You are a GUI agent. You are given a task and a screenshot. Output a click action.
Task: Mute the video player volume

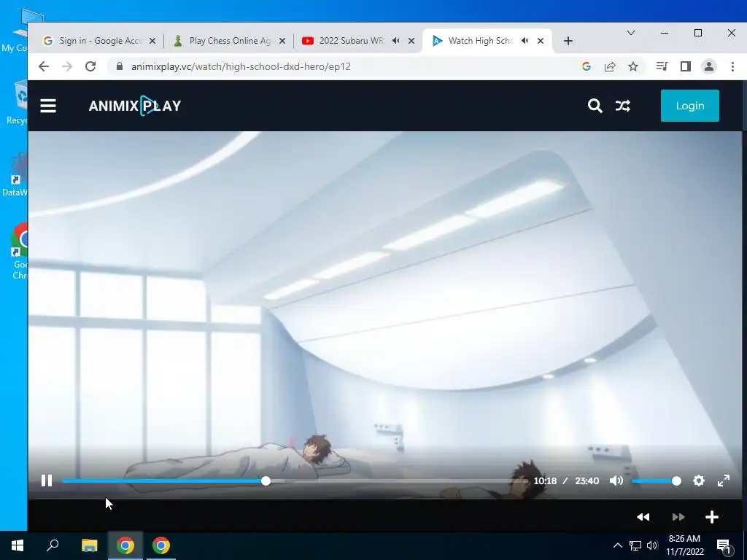pos(616,481)
